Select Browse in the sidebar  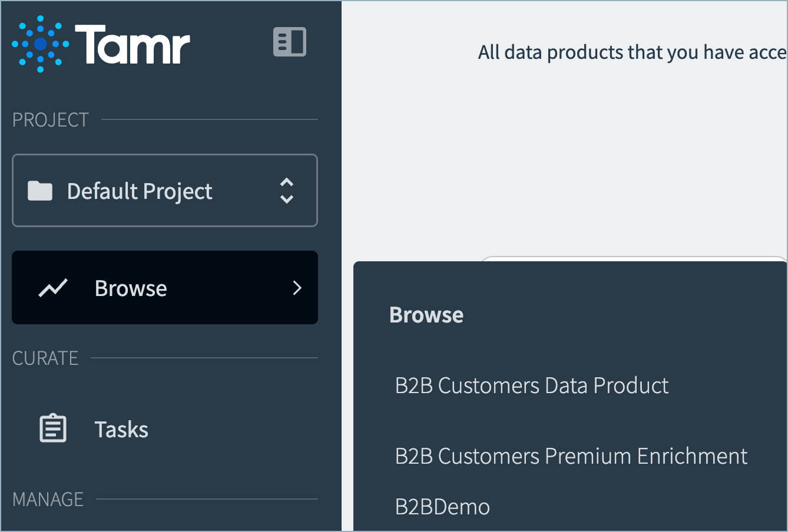(165, 288)
